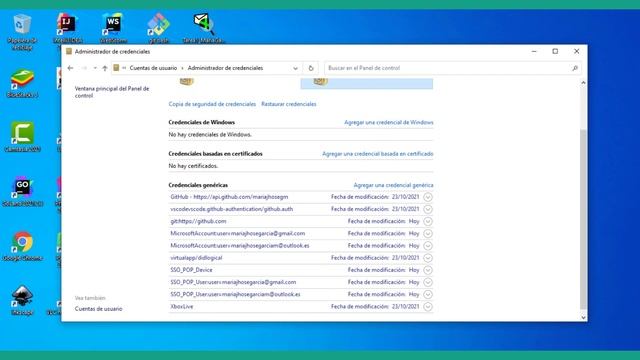Expand the MicrosoftAccount gmail.com credential
Viewport: 640px width, 360px height.
428,234
